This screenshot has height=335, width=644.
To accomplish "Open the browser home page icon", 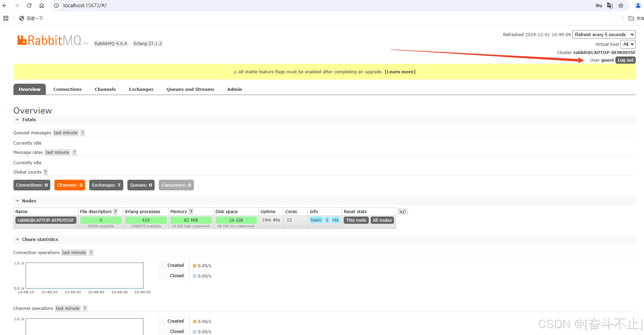I will 42,6.
